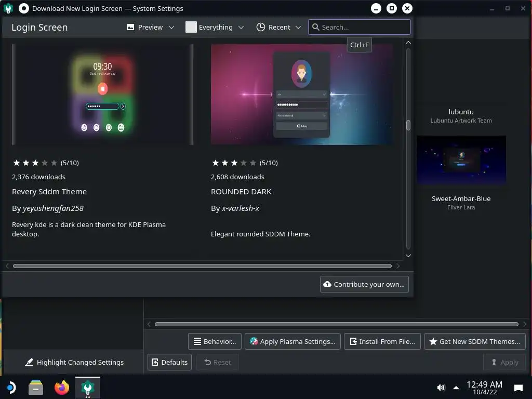Click the Defaults button

pyautogui.click(x=170, y=362)
